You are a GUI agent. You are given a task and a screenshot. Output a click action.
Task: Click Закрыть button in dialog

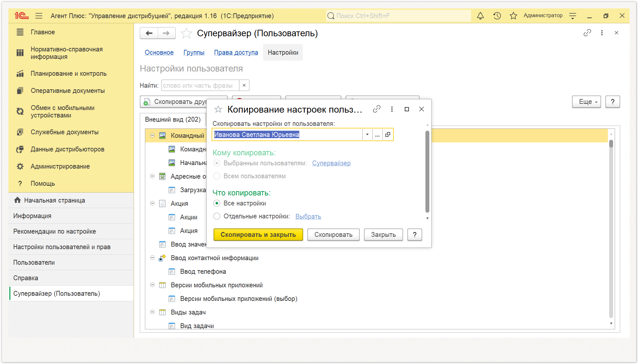tap(383, 235)
